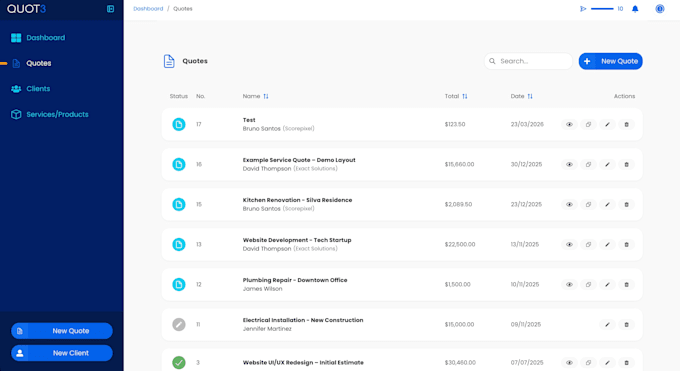The height and width of the screenshot is (371, 680).
Task: Edit the Test quote
Action: (x=608, y=125)
